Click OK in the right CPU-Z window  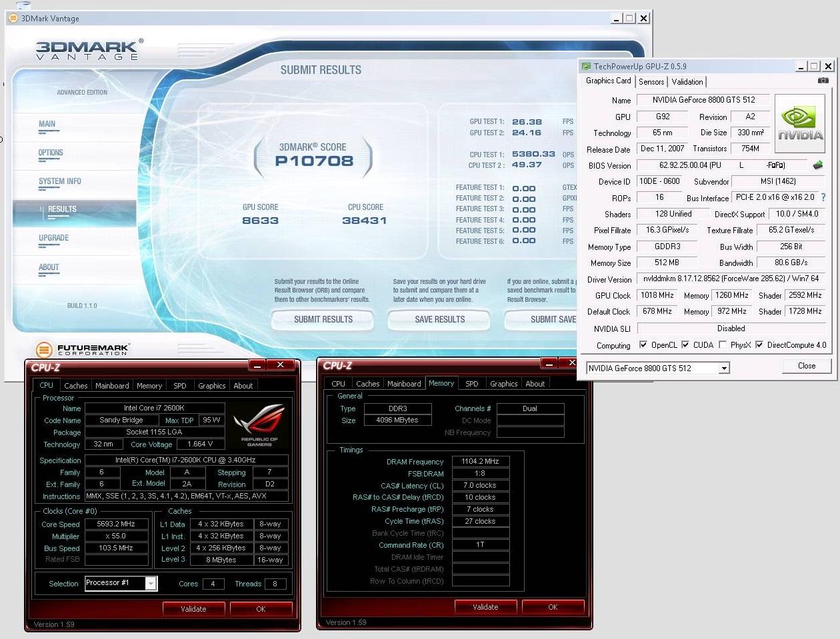[553, 607]
